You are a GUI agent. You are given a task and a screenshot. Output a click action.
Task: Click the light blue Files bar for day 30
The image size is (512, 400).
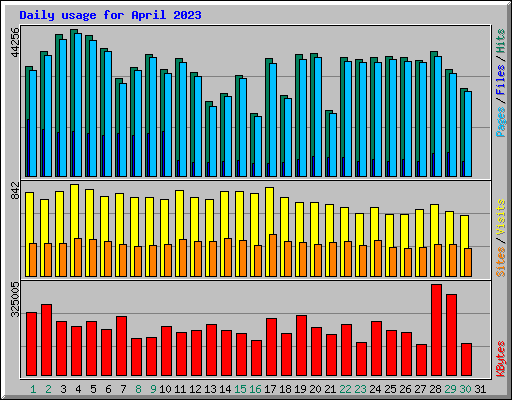tap(468, 134)
